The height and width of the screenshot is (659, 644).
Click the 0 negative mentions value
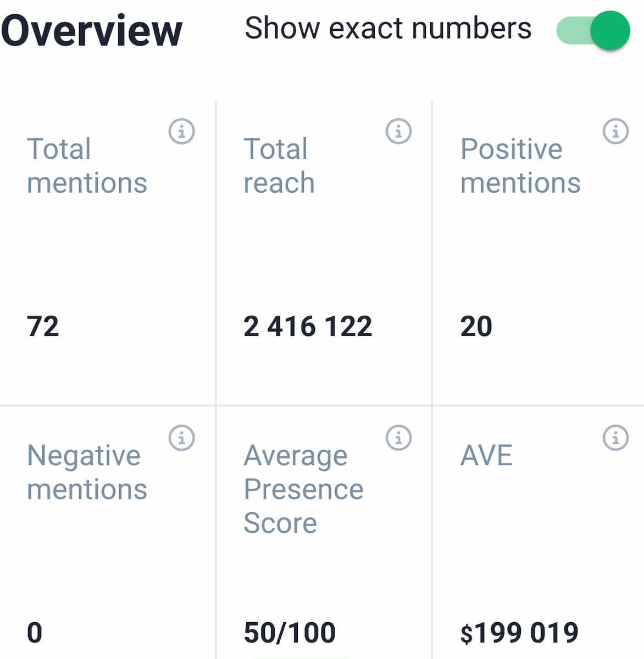[35, 633]
